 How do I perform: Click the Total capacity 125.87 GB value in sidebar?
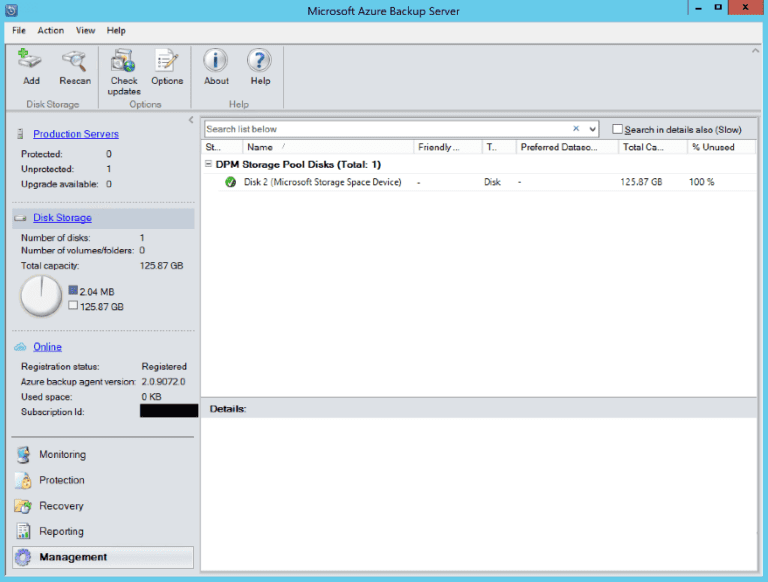(x=162, y=266)
